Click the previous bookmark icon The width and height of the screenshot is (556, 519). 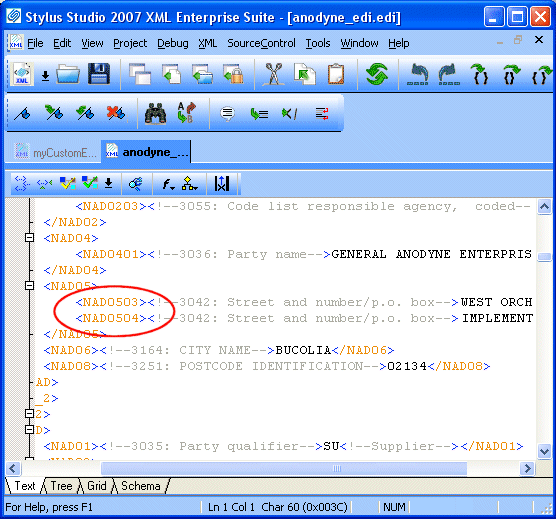85,113
